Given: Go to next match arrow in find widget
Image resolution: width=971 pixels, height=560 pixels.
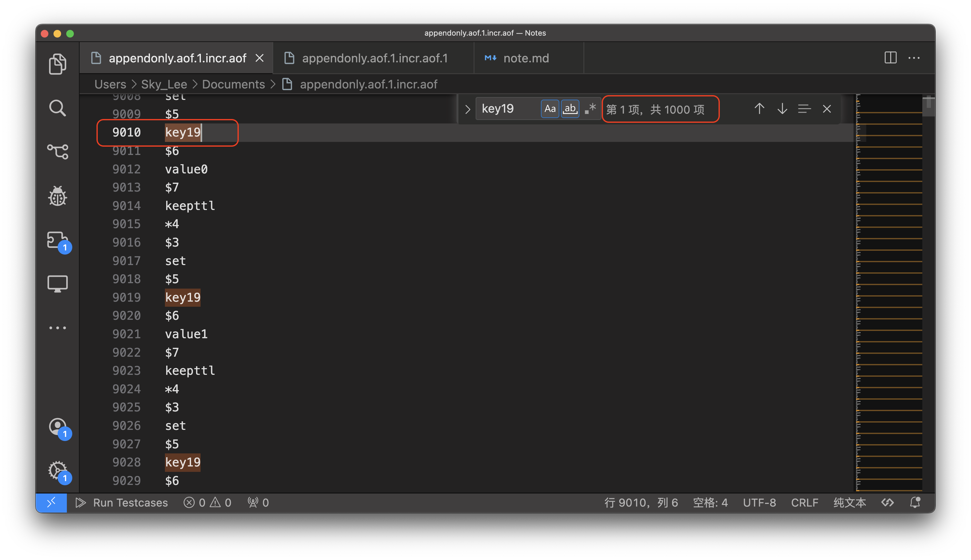Looking at the screenshot, I should 782,109.
